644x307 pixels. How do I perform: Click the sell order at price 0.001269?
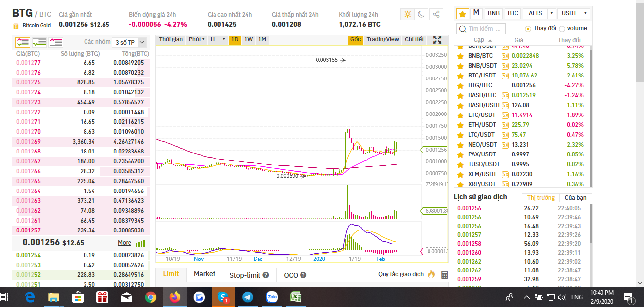81,142
